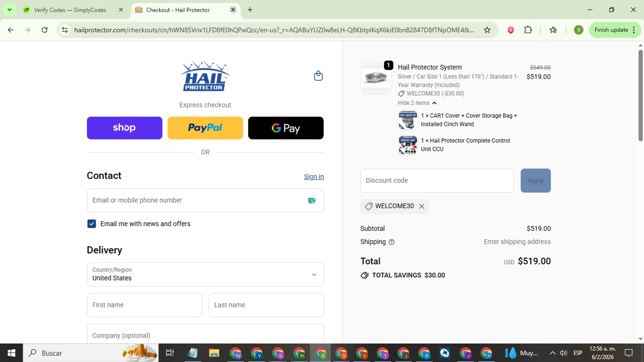Click the Hail Protector System product thumbnail
Screen dimensions: 644x362
(x=376, y=78)
